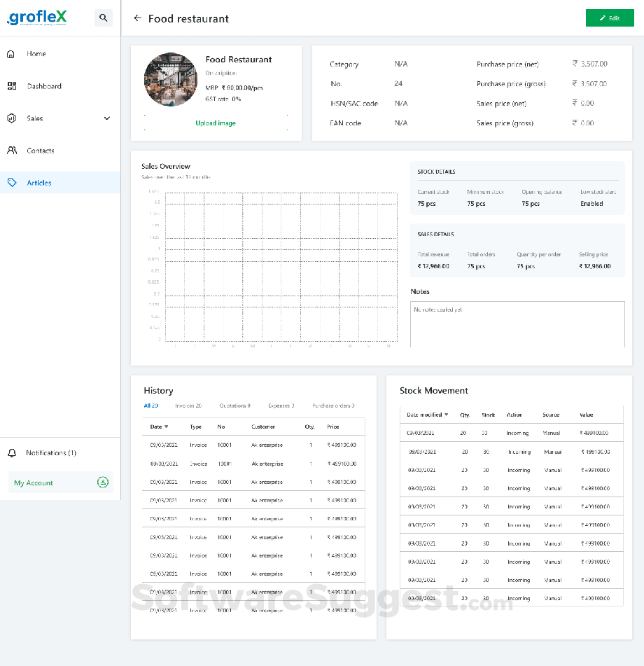Expand the Sales menu chevron
644x666 pixels.
106,118
